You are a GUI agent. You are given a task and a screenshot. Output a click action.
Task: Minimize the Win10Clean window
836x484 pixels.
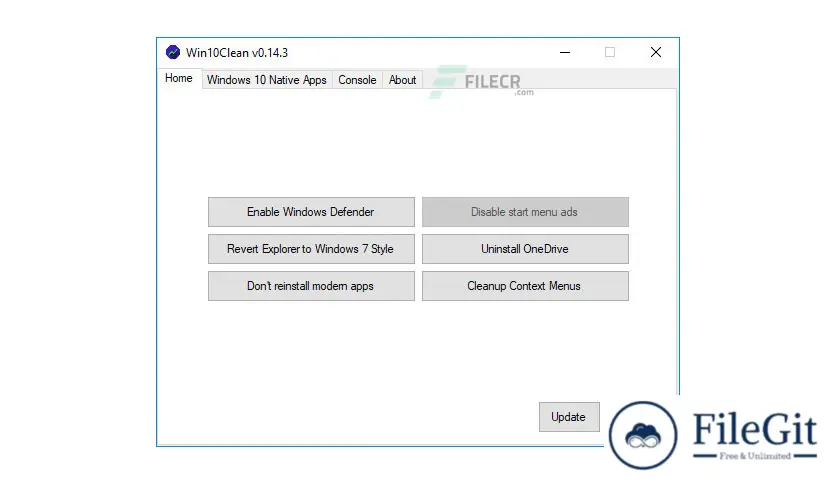(x=565, y=52)
